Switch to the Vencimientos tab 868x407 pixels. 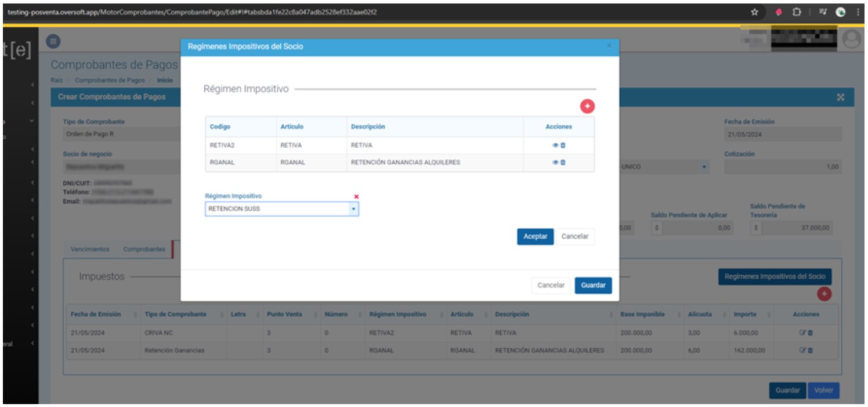click(90, 249)
